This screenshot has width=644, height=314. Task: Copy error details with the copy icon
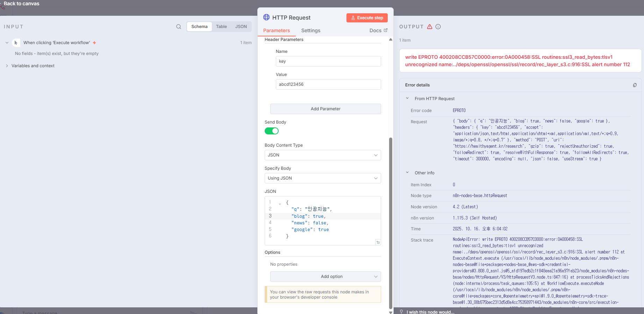pos(635,85)
